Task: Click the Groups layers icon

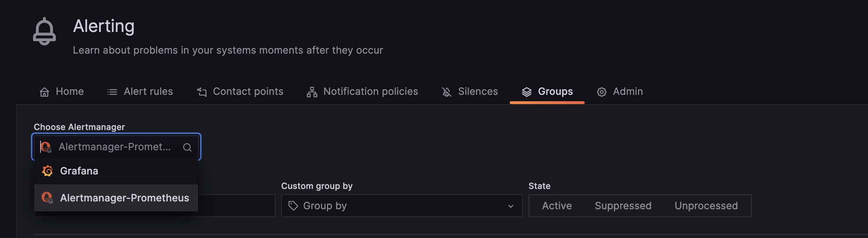Action: tap(526, 92)
